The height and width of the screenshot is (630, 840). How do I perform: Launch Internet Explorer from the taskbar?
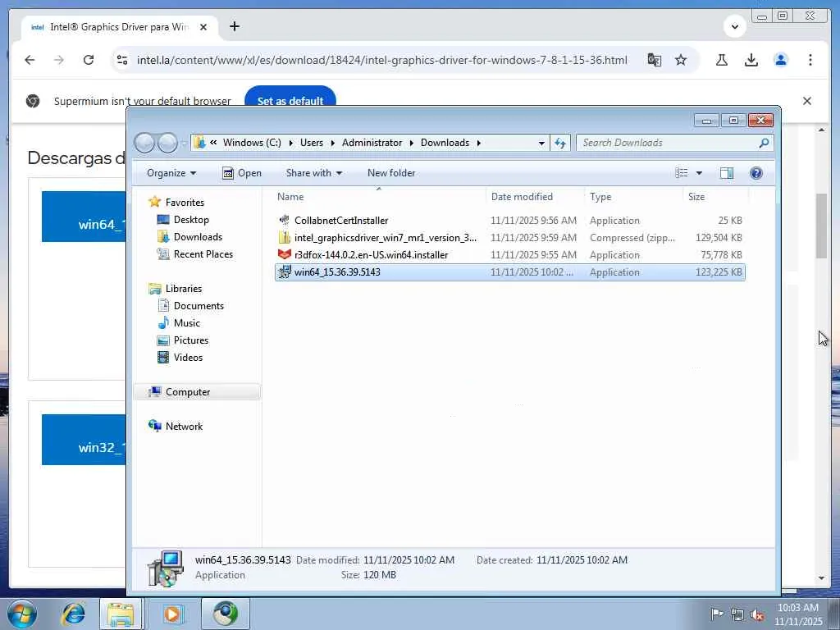pyautogui.click(x=73, y=614)
